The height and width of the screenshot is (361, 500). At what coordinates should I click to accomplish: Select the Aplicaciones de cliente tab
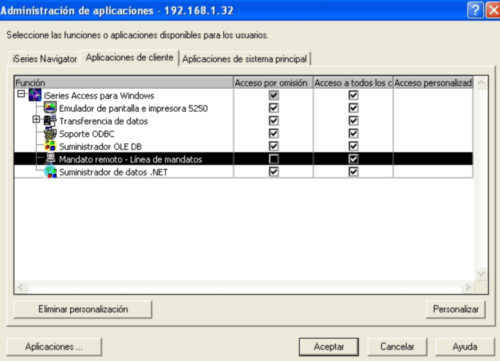tap(130, 58)
